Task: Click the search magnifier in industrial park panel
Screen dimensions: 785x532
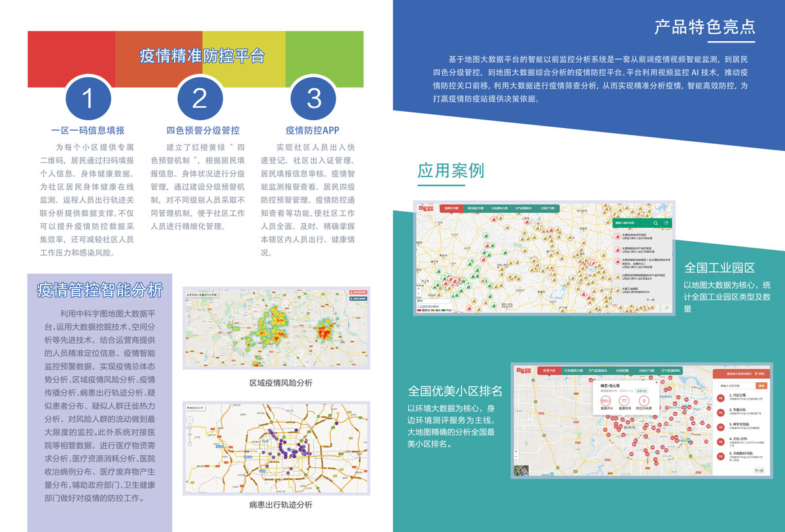Action: pos(655,223)
